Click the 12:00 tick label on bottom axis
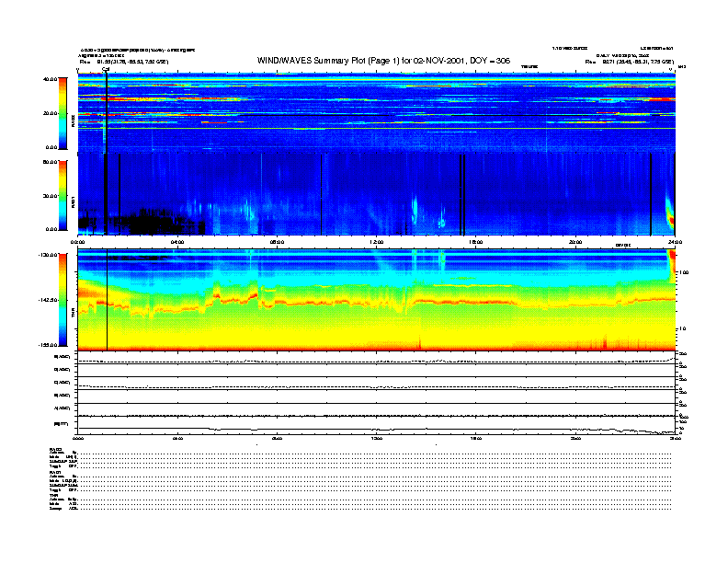This screenshot has height=563, width=728. click(377, 438)
